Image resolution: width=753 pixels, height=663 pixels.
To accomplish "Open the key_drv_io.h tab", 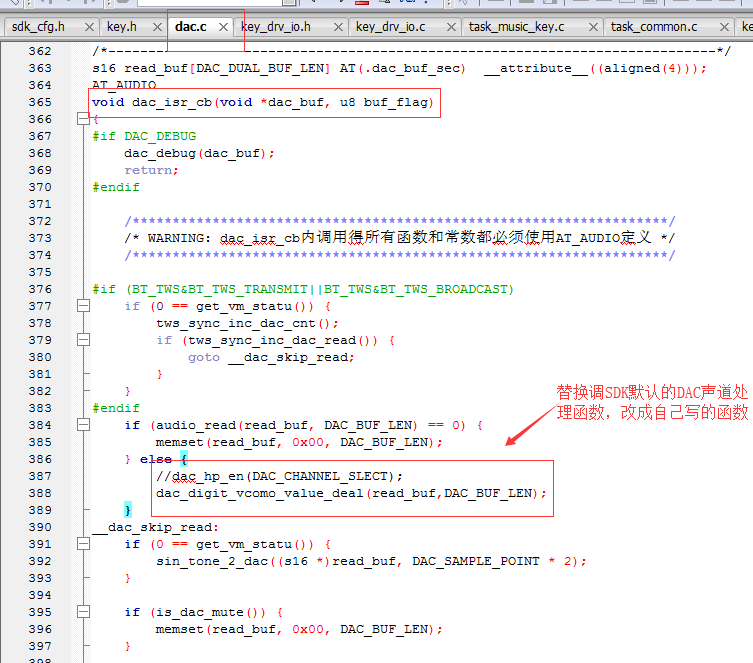I will pyautogui.click(x=276, y=27).
